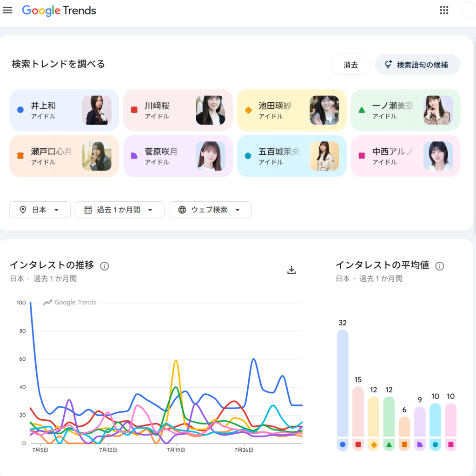Expand the ウェブ検索 search type dropdown
Screen dimensions: 476x476
coord(210,210)
